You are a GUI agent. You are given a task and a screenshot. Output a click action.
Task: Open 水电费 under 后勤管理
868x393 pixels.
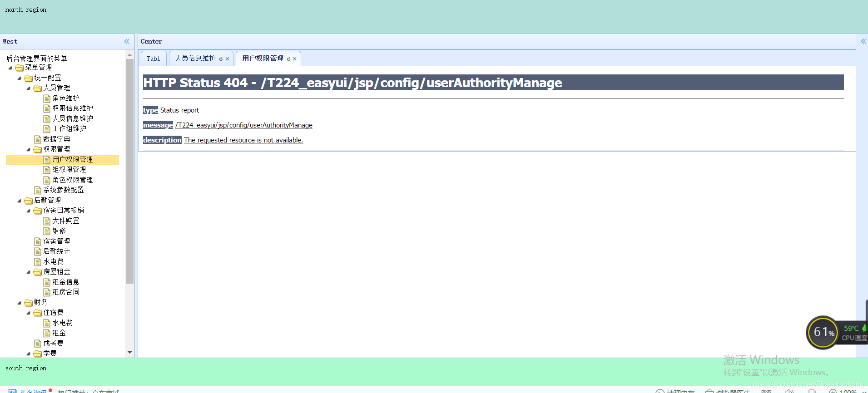coord(53,261)
